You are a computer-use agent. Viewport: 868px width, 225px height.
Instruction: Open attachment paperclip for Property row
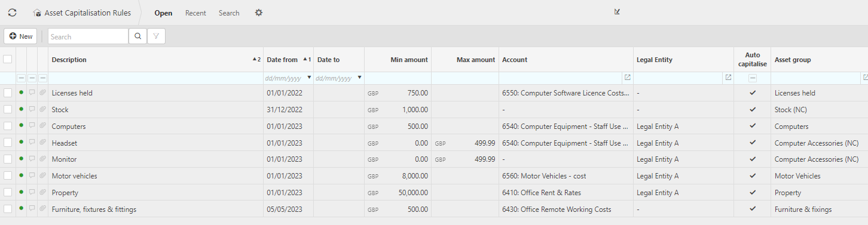(x=43, y=192)
